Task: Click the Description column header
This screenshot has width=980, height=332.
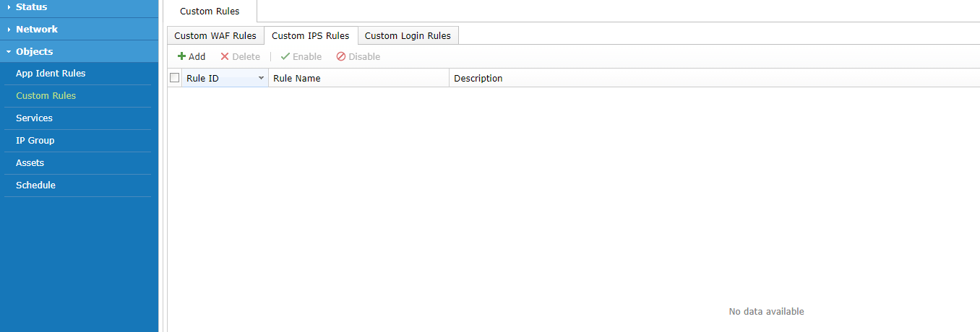Action: pyautogui.click(x=714, y=78)
